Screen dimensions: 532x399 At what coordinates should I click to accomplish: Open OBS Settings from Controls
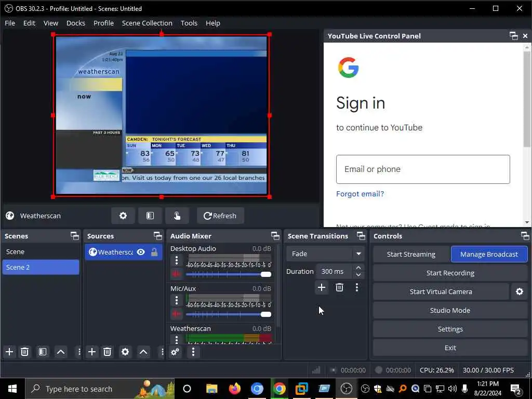coord(450,329)
